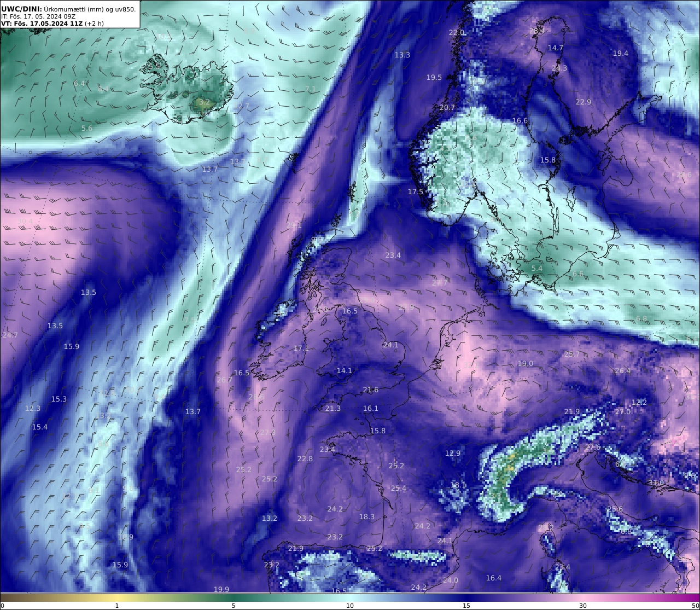Click the 18.1 value label

[458, 485]
